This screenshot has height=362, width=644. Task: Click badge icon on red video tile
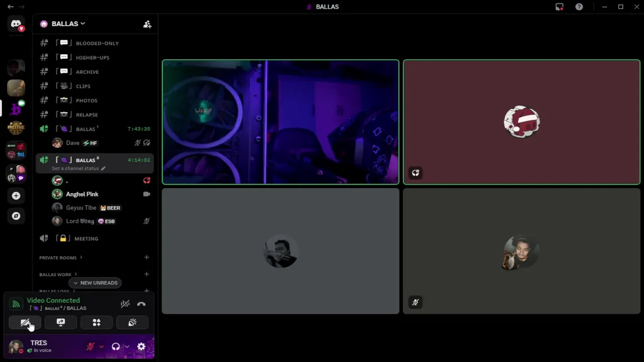click(416, 173)
